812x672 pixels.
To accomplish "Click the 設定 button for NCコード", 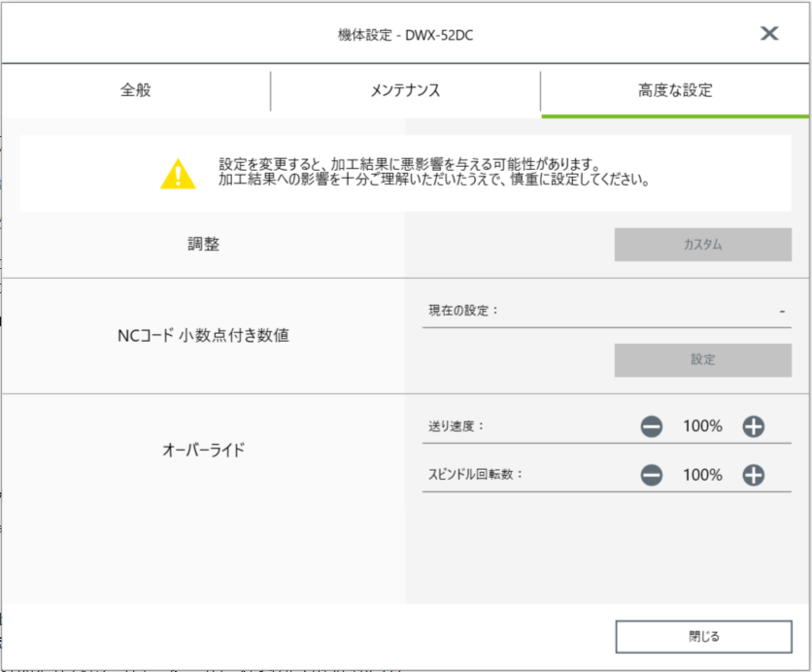I will [703, 360].
